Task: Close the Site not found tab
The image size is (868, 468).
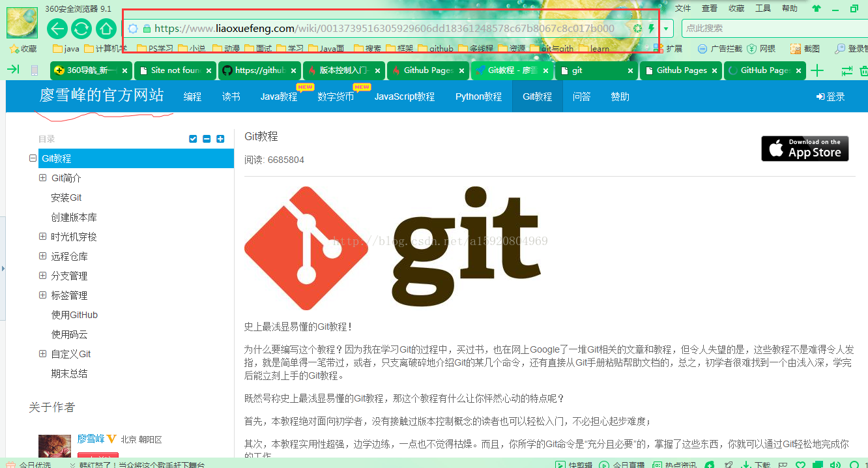Action: [x=209, y=70]
